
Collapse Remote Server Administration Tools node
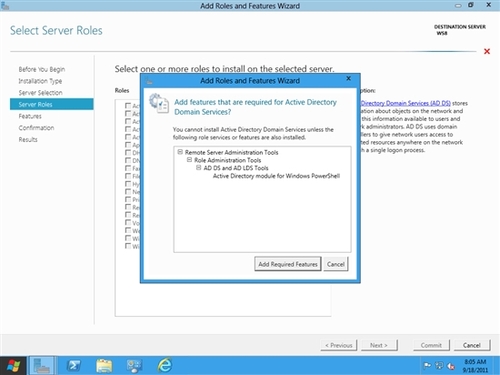point(180,152)
